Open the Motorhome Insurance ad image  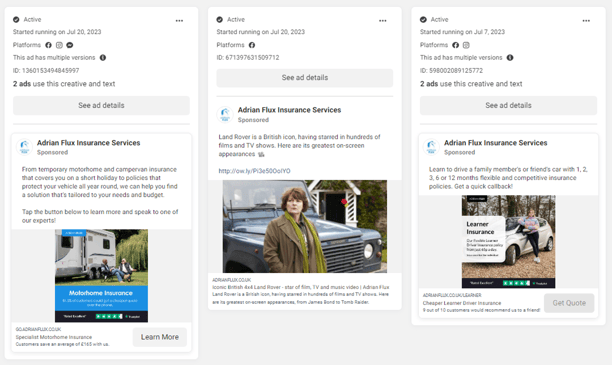(x=101, y=276)
